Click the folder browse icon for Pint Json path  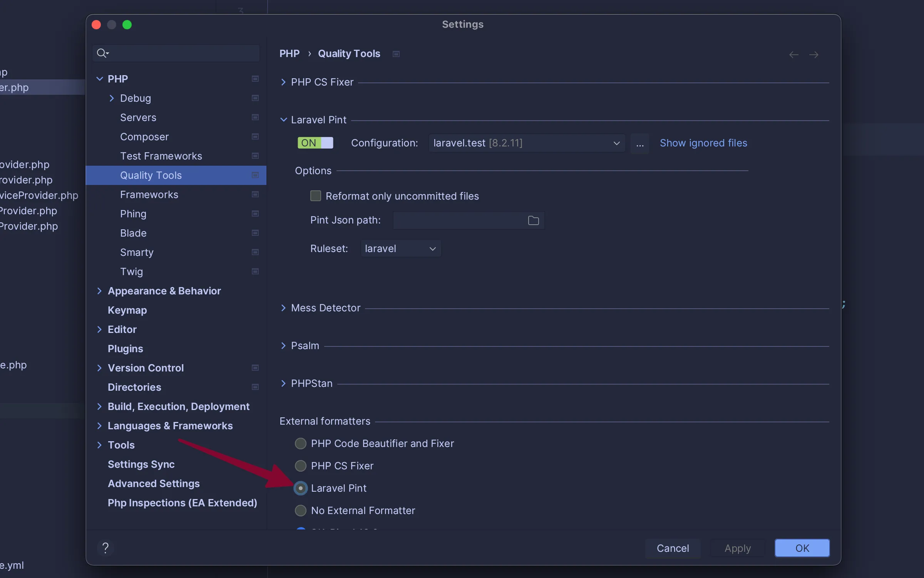pyautogui.click(x=533, y=220)
